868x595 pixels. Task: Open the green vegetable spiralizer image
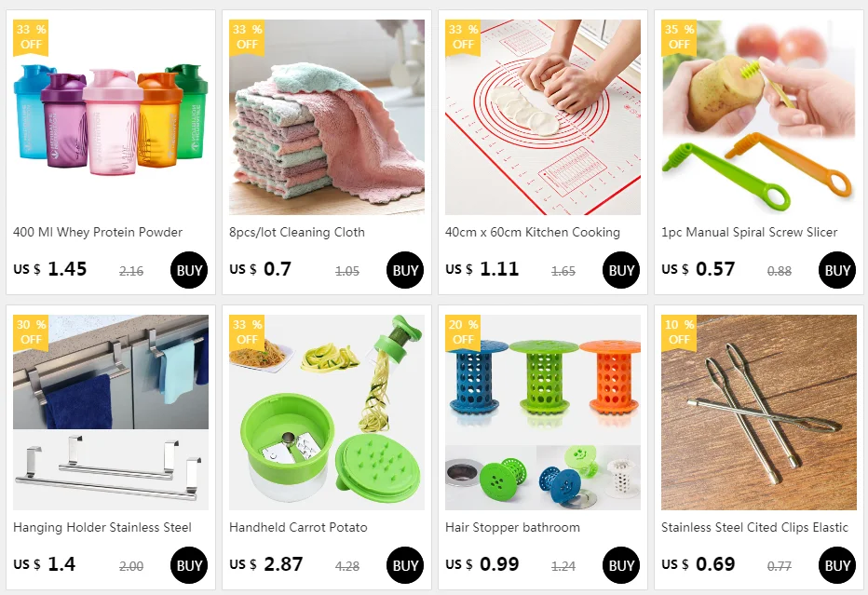click(327, 412)
